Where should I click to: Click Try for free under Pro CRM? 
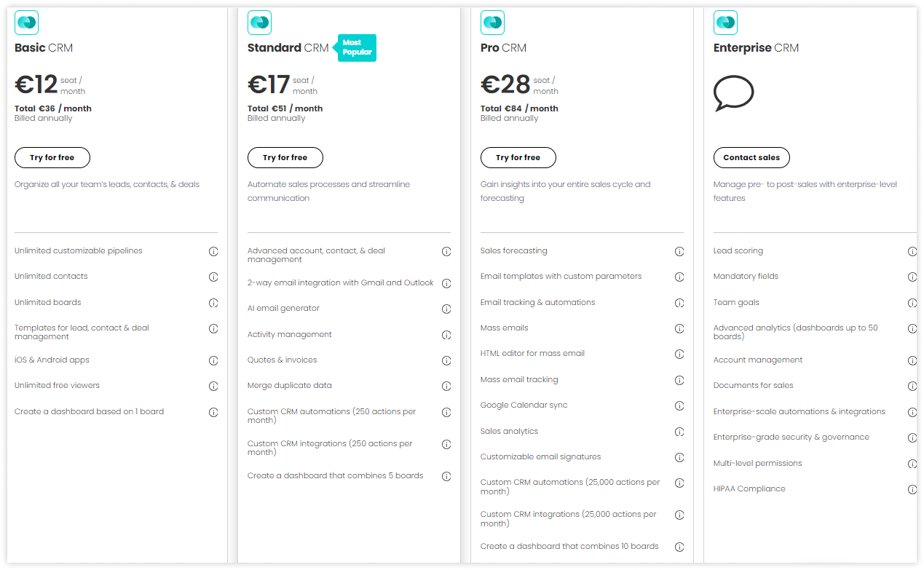point(518,158)
